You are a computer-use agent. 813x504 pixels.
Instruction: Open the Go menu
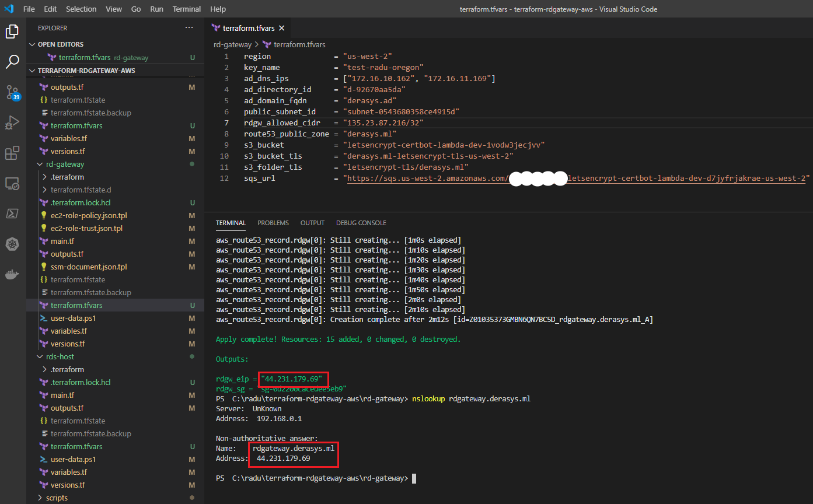click(x=136, y=9)
